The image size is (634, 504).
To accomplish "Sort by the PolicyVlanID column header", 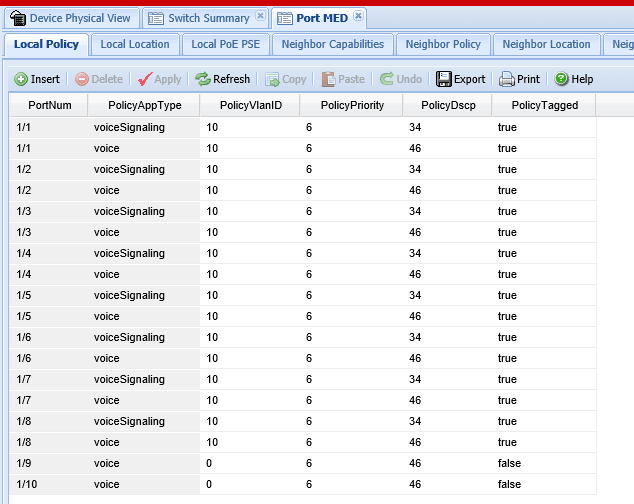I will coord(250,105).
